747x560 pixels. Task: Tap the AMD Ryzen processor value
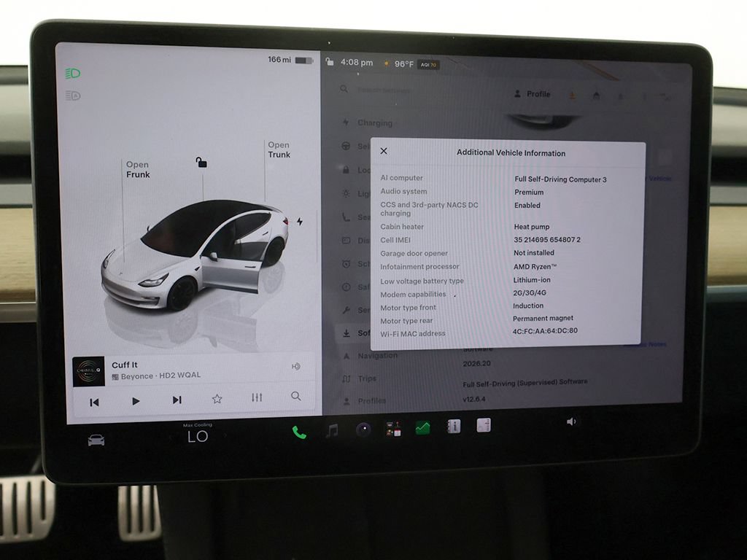(x=535, y=267)
